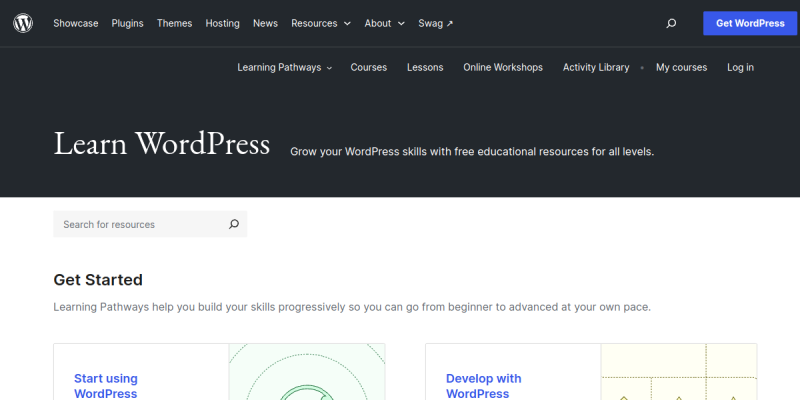Image resolution: width=800 pixels, height=400 pixels.
Task: Open My courses
Action: (682, 67)
